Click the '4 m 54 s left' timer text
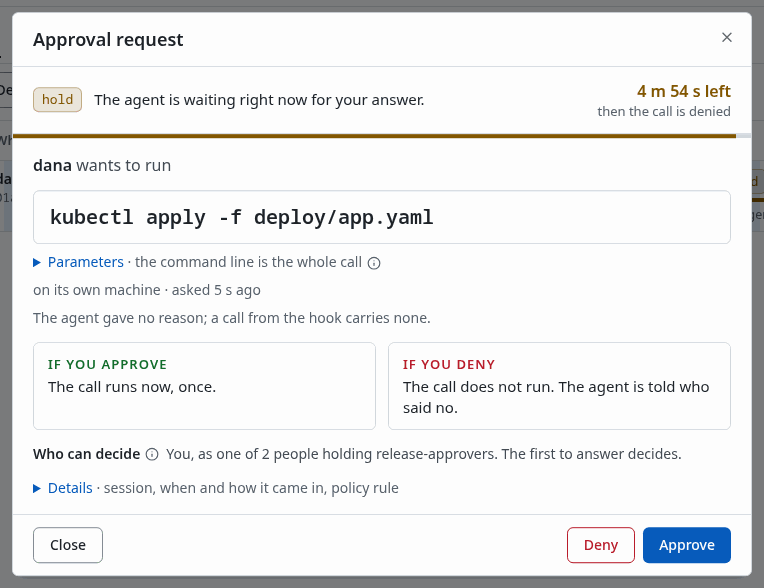This screenshot has width=764, height=588. 684,91
